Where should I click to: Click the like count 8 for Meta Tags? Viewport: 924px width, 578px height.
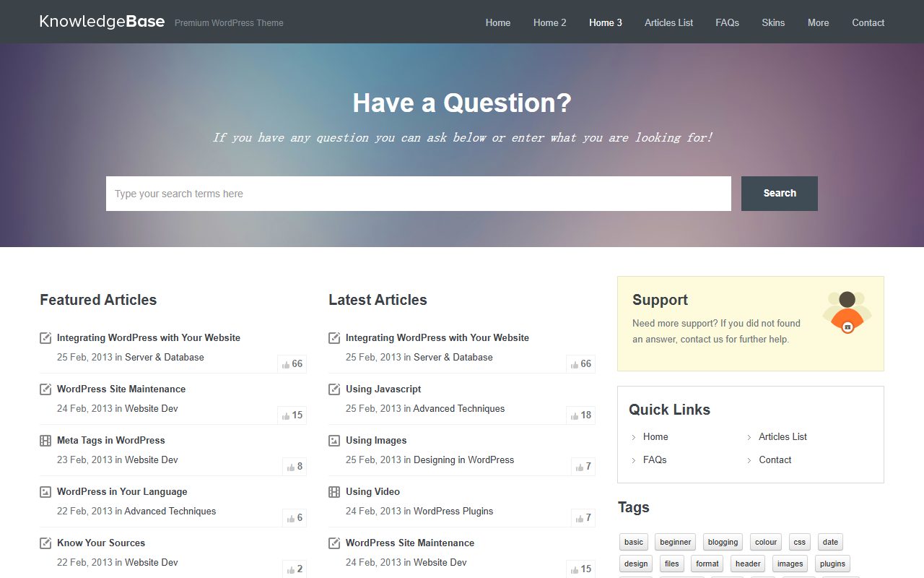coord(295,467)
